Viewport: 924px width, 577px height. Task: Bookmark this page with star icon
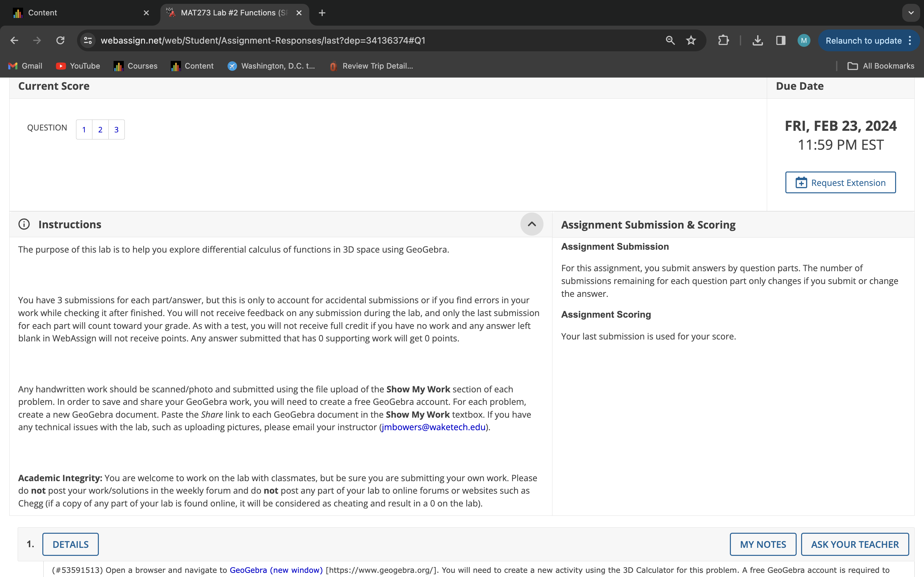[691, 40]
